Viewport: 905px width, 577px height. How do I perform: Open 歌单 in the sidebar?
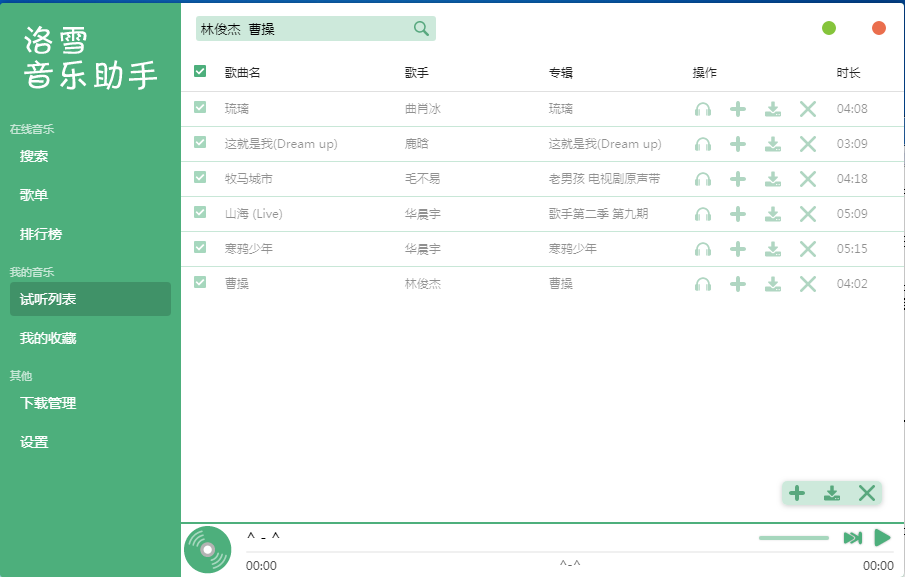(91, 195)
